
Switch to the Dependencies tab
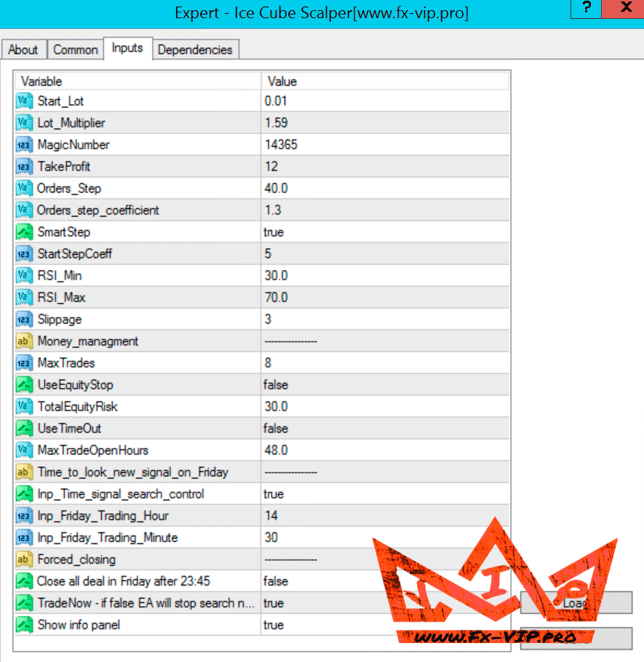(x=195, y=49)
